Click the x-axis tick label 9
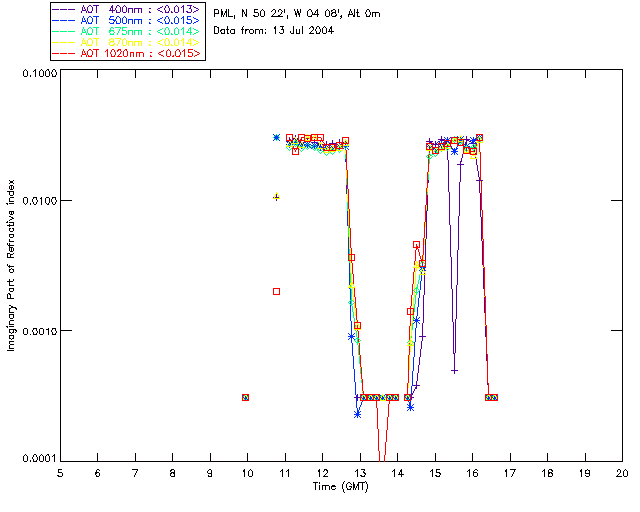 [210, 473]
